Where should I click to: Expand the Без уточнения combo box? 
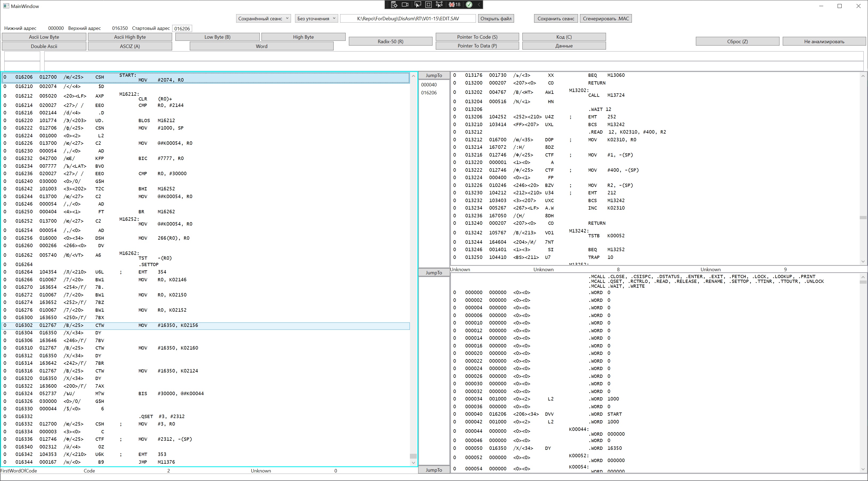(316, 19)
